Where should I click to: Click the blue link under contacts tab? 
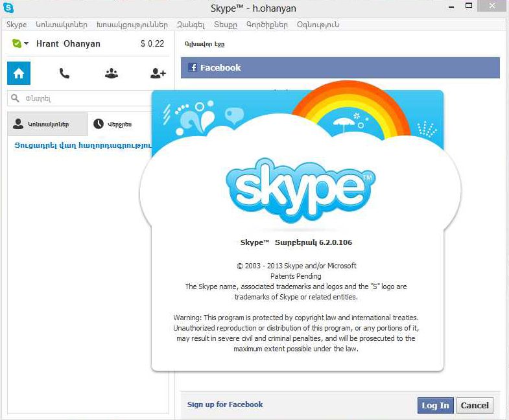click(83, 145)
